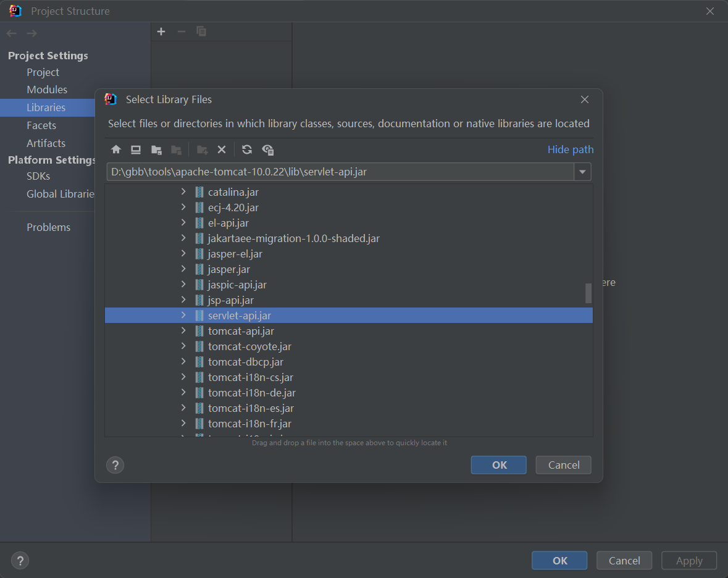Navigate back arrow in Project Structure

pyautogui.click(x=12, y=33)
